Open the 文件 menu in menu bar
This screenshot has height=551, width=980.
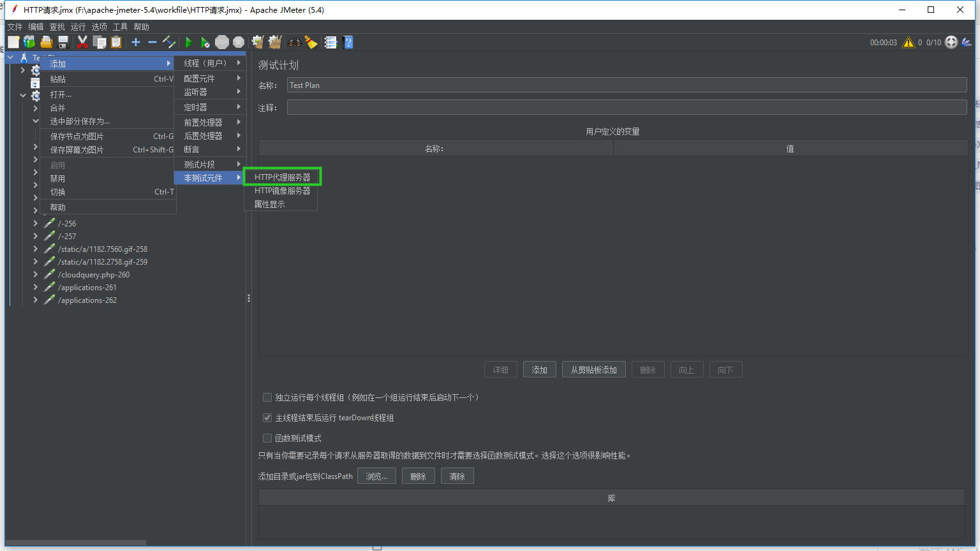pyautogui.click(x=15, y=27)
